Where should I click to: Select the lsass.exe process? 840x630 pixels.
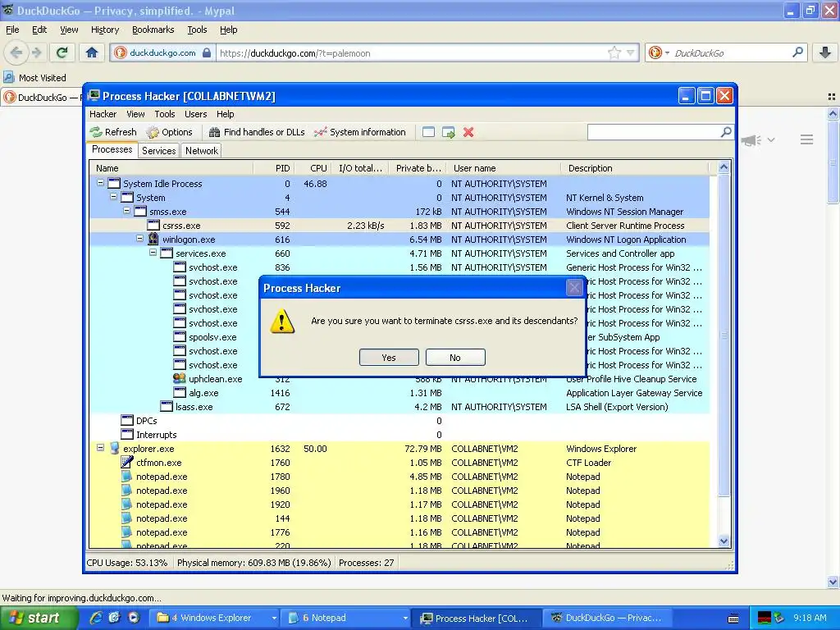(x=399, y=407)
